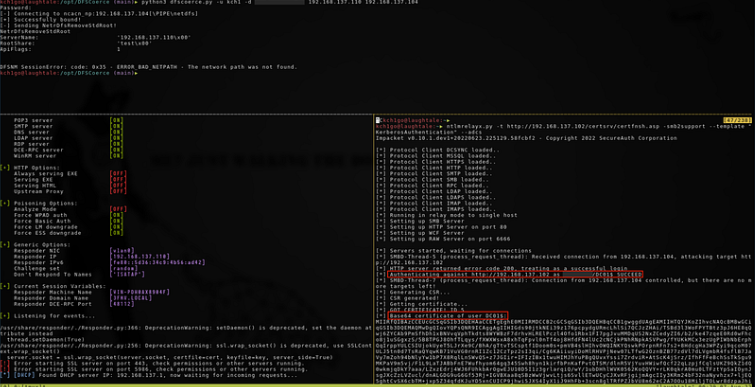Click the ON status beside DNS server
This screenshot has width=755, height=387.
(x=117, y=132)
